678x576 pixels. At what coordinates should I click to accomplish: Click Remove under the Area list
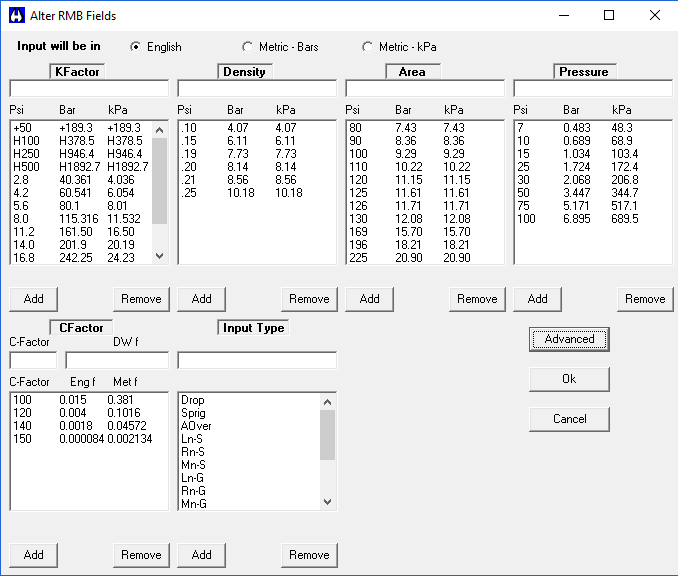click(477, 299)
